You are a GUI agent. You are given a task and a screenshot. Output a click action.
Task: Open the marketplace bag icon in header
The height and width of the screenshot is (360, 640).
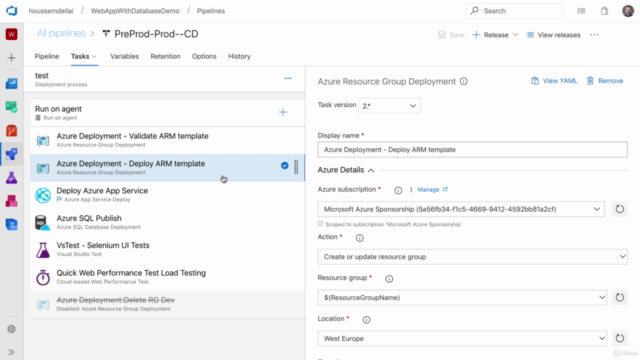(x=604, y=11)
